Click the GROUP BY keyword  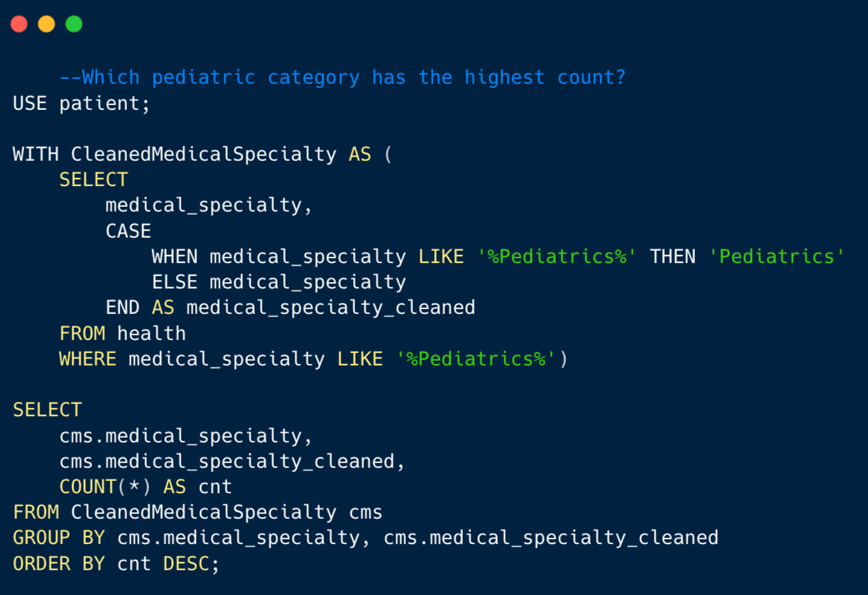pos(59,537)
